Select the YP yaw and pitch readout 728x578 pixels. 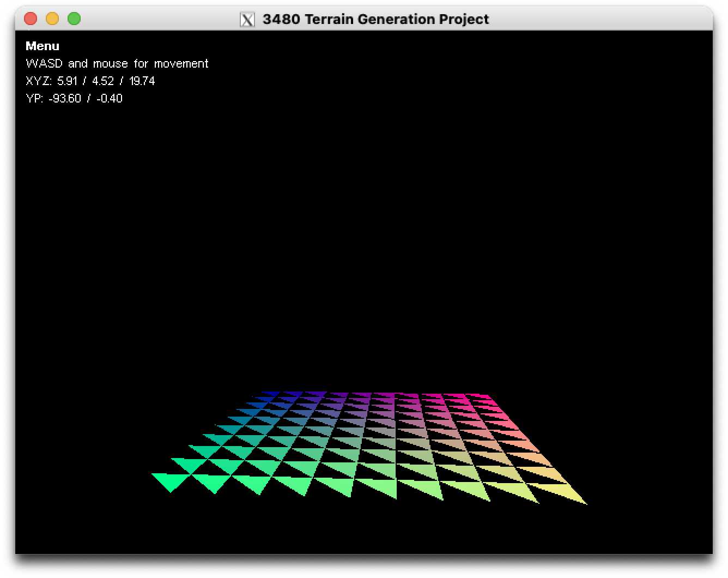(x=74, y=99)
